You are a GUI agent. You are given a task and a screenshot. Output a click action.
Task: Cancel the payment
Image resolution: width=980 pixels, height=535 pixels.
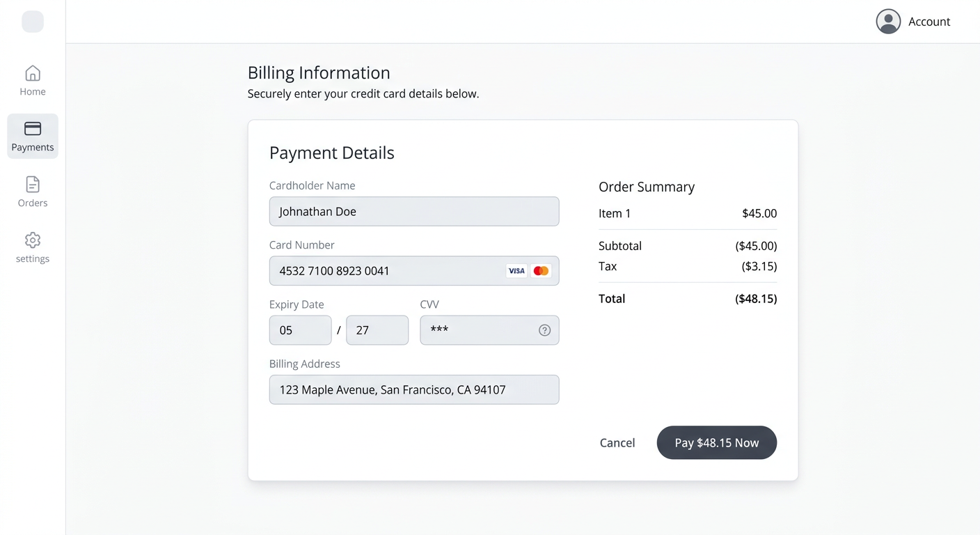(x=617, y=443)
